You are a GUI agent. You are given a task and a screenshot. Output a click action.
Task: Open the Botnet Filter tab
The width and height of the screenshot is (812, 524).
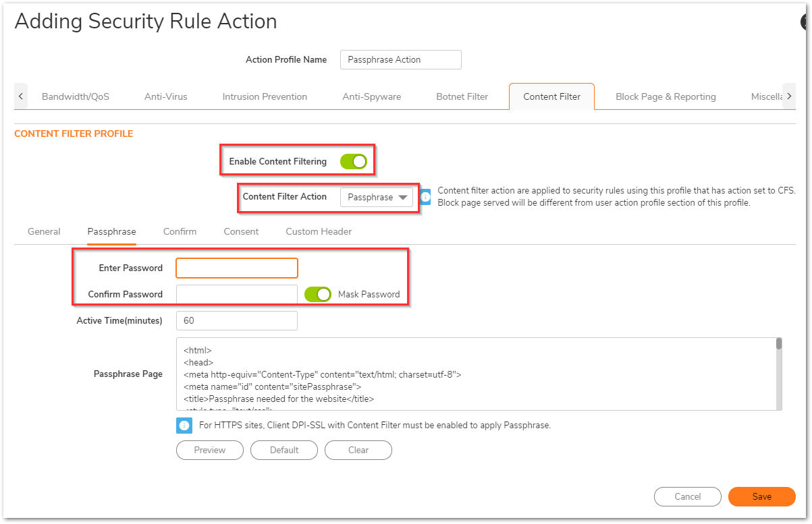click(462, 96)
